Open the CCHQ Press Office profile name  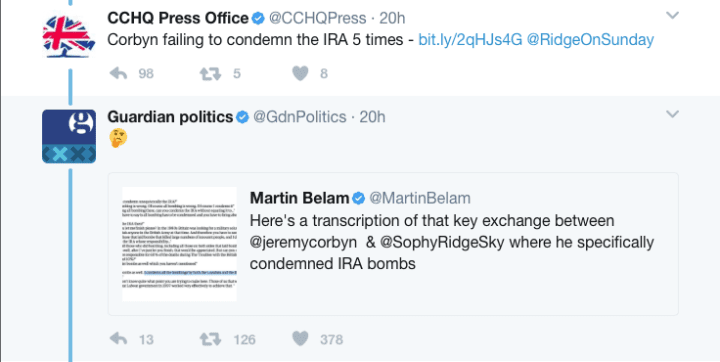click(178, 18)
